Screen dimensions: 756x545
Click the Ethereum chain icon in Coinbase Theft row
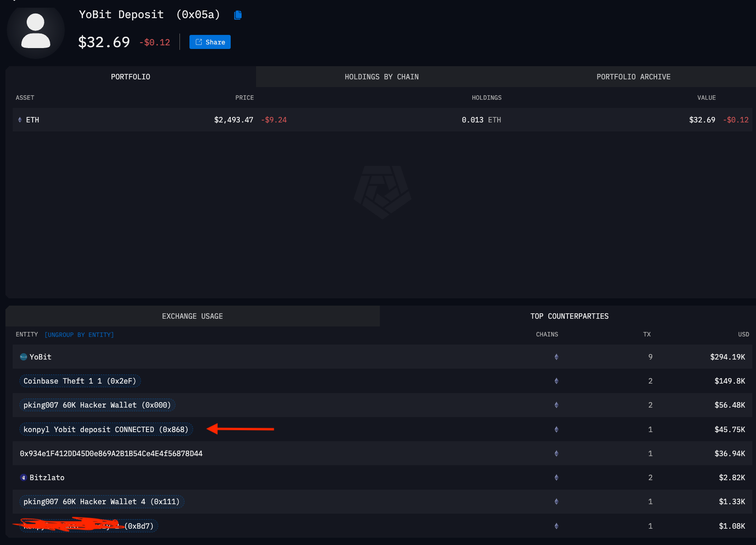(556, 381)
